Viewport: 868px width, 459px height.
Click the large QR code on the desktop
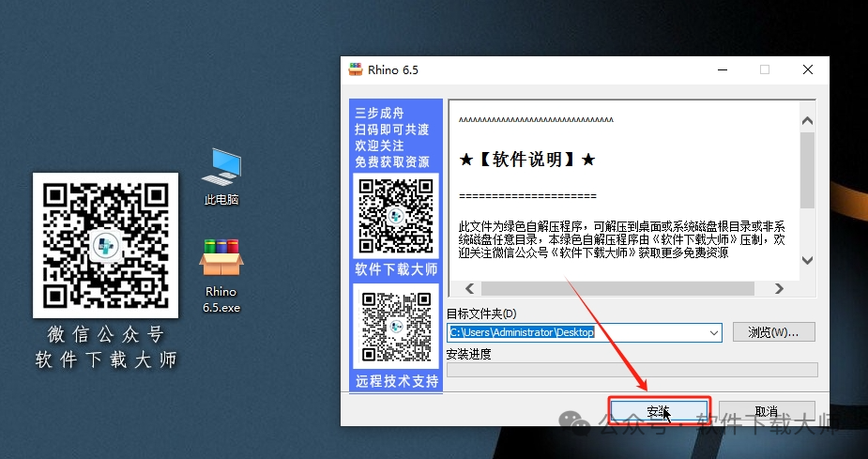(x=105, y=245)
